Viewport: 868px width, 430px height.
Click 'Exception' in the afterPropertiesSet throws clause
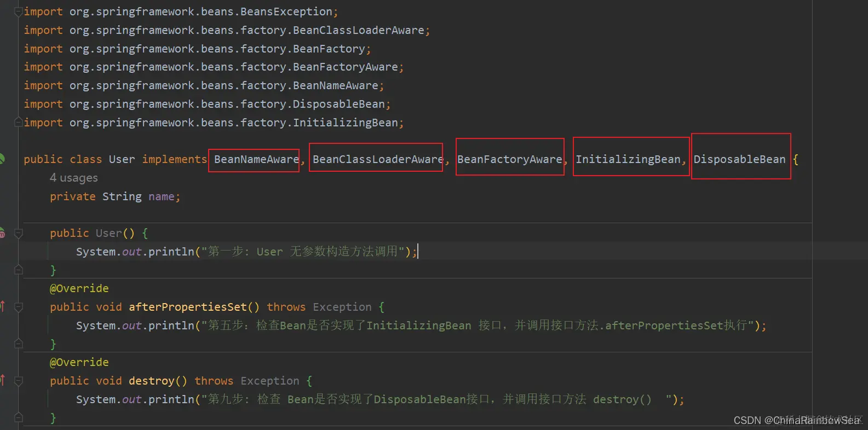tap(342, 307)
